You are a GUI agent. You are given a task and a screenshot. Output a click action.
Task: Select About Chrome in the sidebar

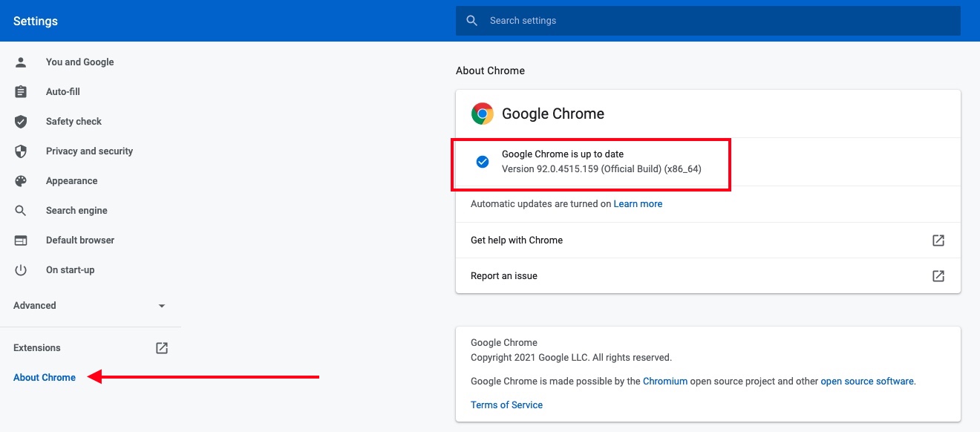[x=45, y=377]
